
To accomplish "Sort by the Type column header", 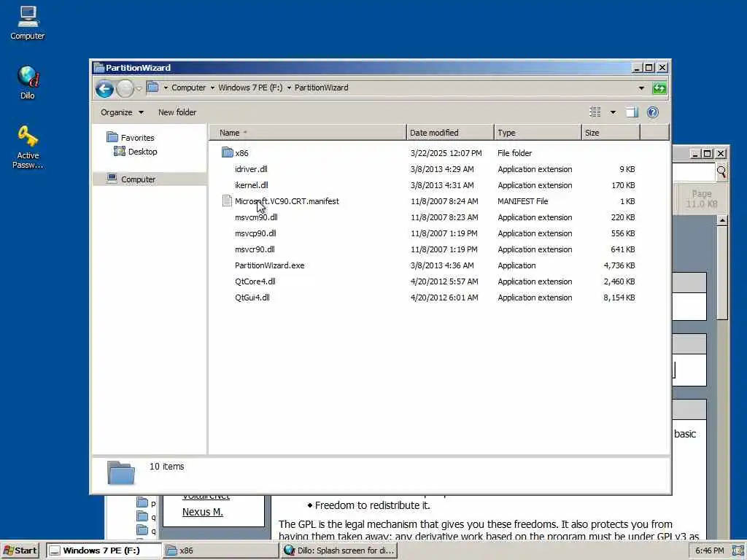I will click(538, 133).
